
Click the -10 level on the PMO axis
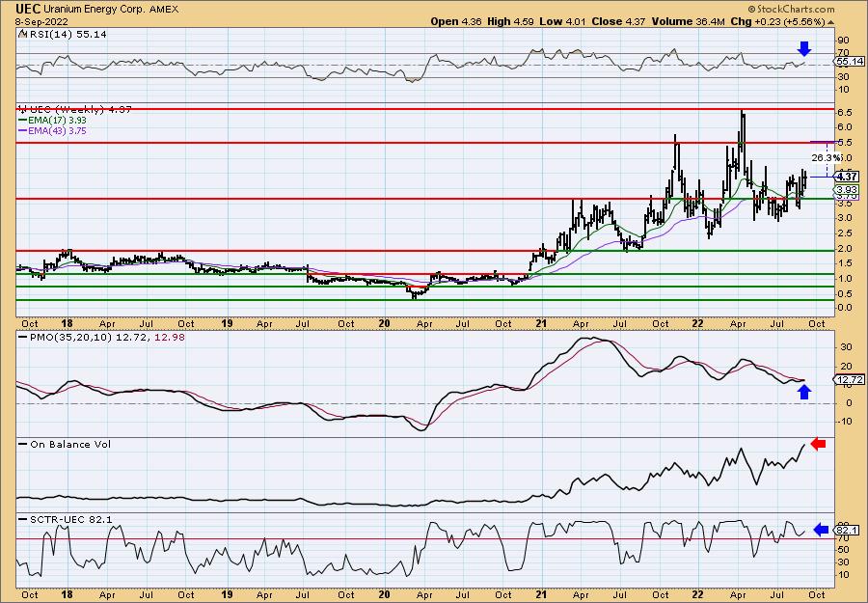click(845, 422)
